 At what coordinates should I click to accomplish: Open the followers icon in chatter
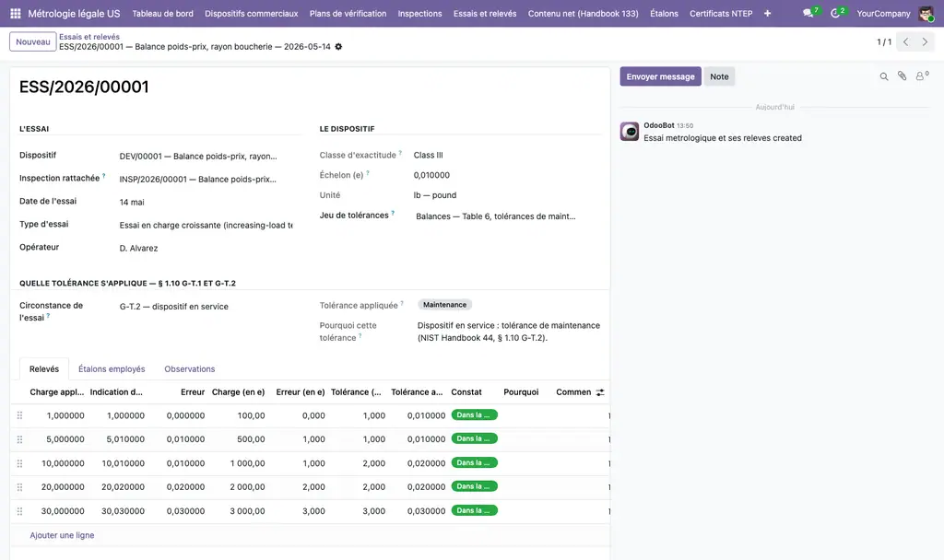(920, 76)
